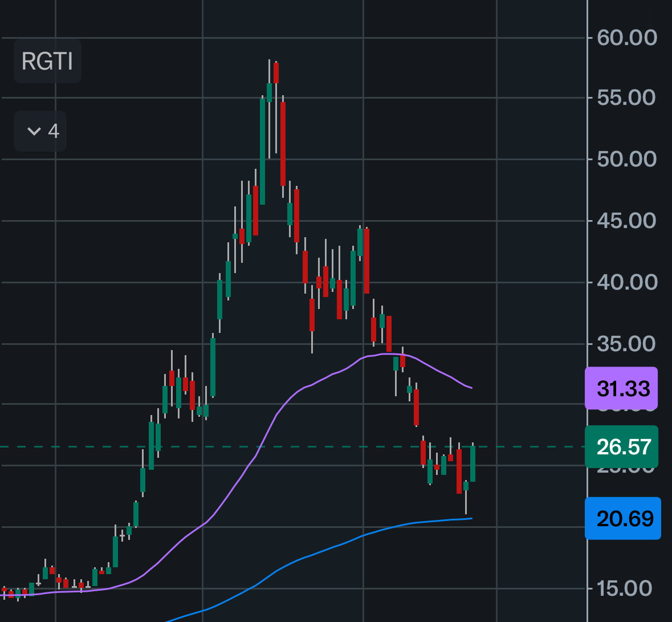The image size is (672, 622).
Task: Select the blue 20.69 moving average price label
Action: (623, 519)
